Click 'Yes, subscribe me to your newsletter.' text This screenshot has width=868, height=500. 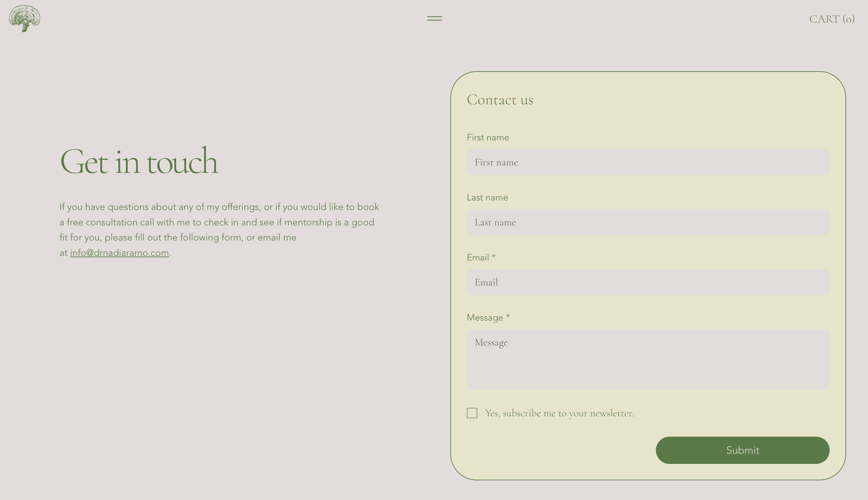[x=559, y=413]
